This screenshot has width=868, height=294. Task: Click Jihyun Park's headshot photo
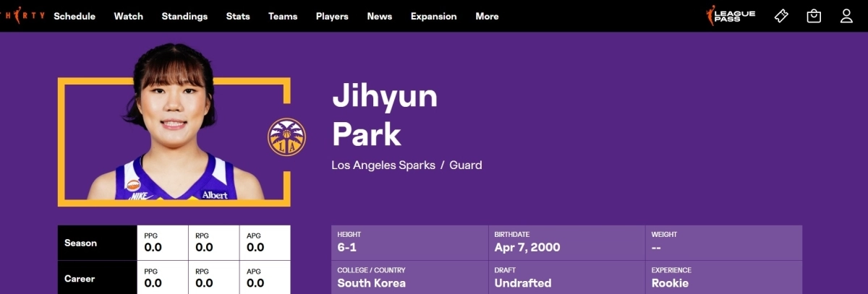point(175,123)
